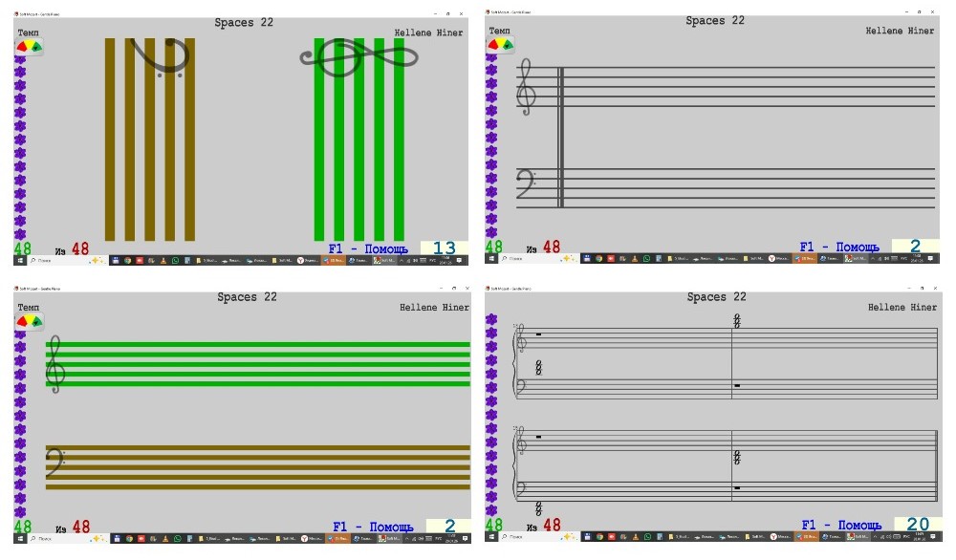The image size is (956, 560).
Task: Click the bass clef on brown staff, bottom-left
Action: point(55,463)
